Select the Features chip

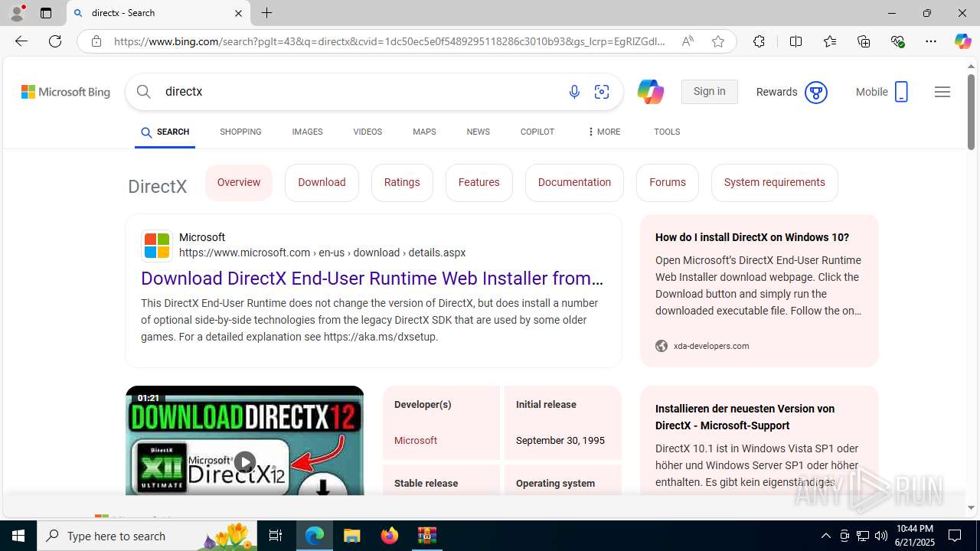click(x=479, y=182)
